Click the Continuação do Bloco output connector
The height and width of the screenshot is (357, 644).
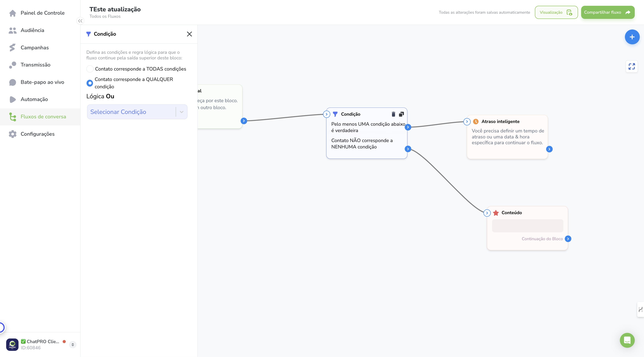[x=568, y=239]
